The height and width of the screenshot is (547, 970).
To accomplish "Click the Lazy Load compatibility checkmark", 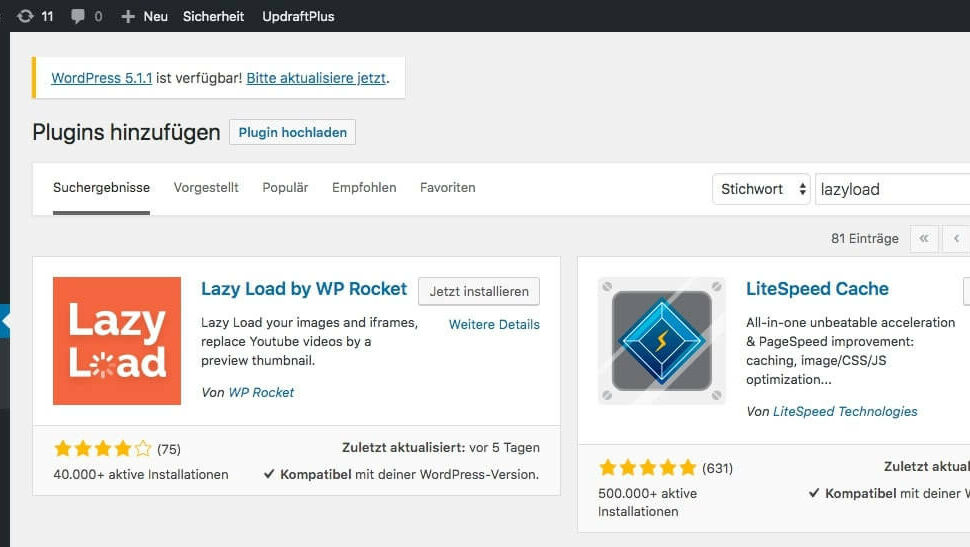I will (x=269, y=475).
